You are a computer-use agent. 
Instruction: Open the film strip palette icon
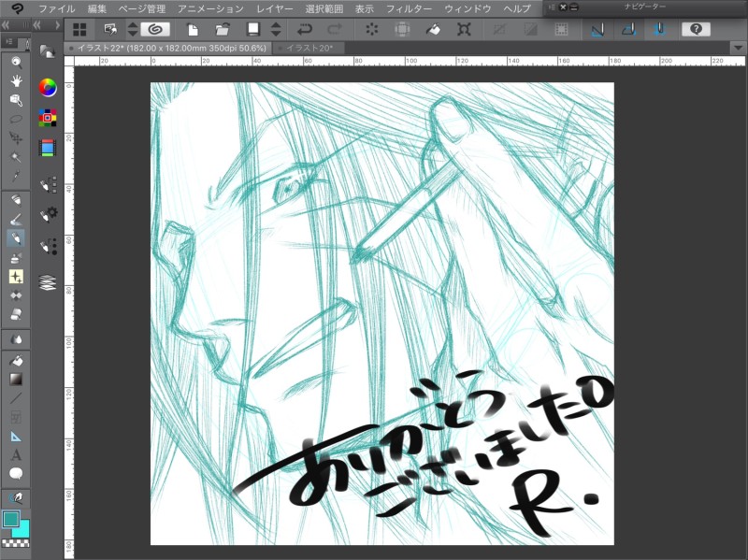coord(48,148)
